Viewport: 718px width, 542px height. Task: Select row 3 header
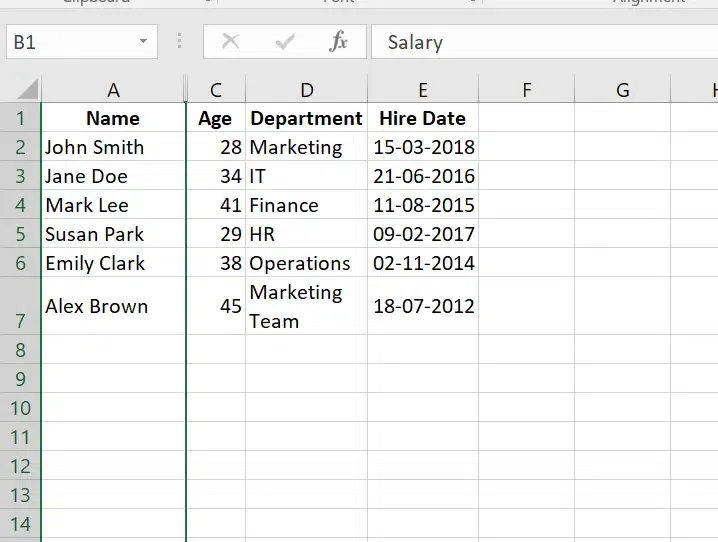(x=20, y=175)
